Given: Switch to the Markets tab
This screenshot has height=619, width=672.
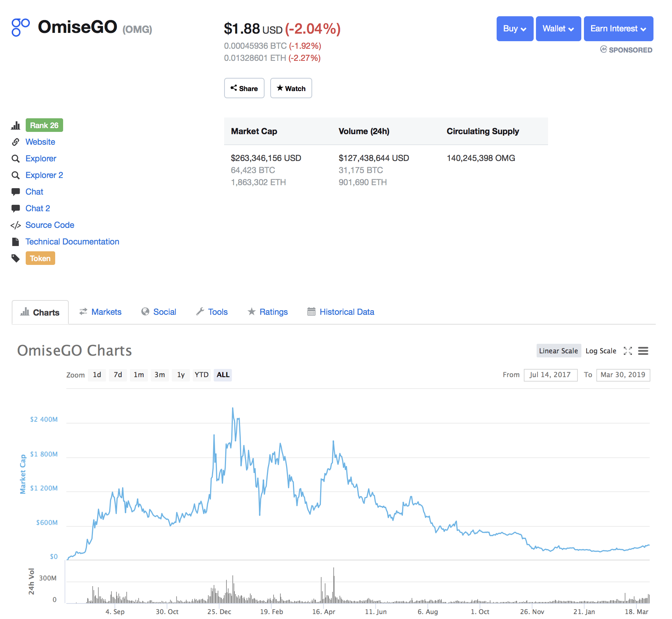Looking at the screenshot, I should [100, 312].
